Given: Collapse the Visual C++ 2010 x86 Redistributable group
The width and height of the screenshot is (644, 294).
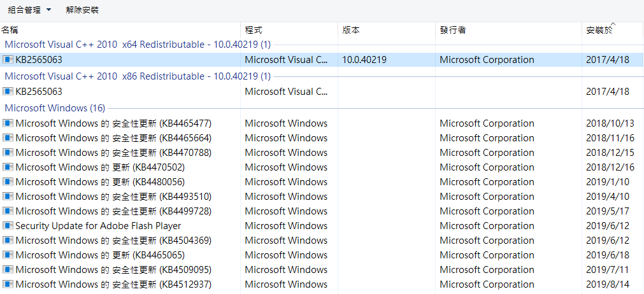Looking at the screenshot, I should 138,76.
